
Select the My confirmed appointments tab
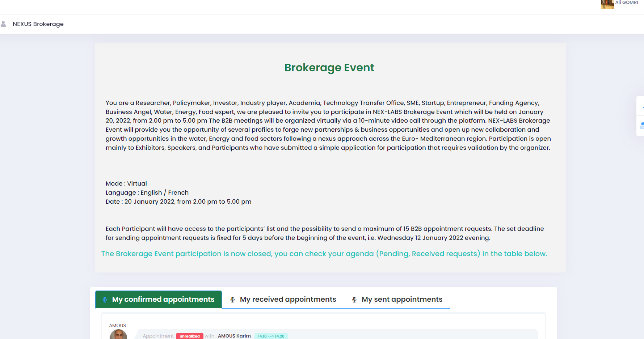[159, 299]
